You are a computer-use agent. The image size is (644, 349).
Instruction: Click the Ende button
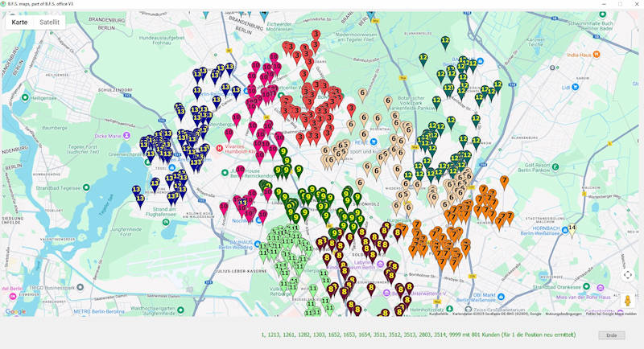[x=611, y=335]
